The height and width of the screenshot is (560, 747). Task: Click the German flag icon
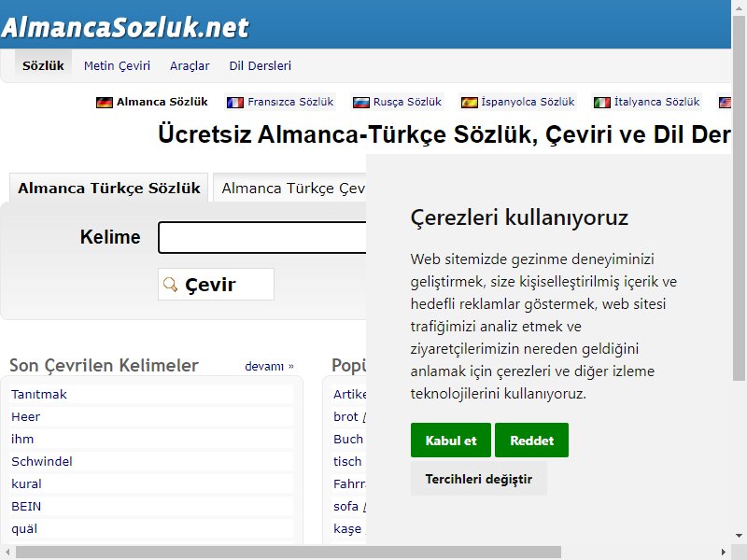[105, 103]
